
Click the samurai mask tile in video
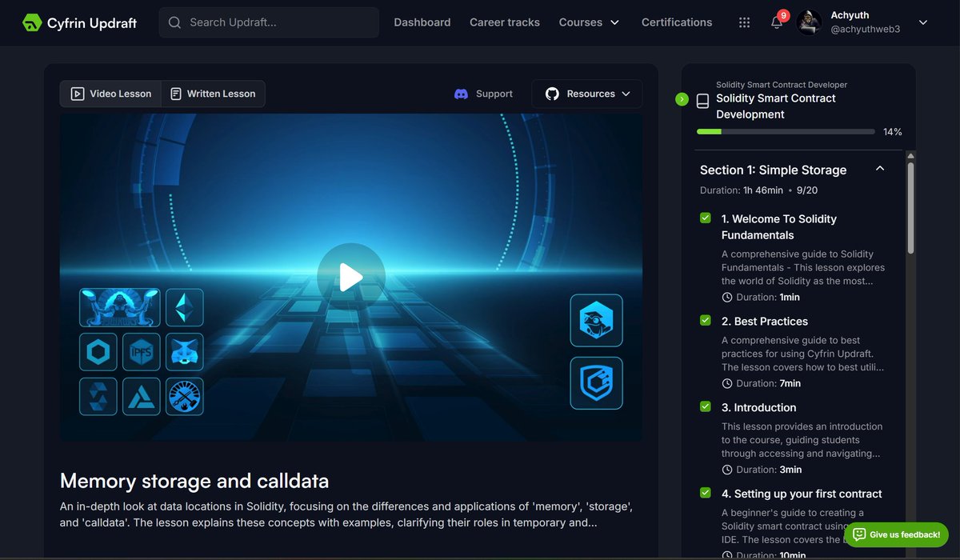click(119, 307)
